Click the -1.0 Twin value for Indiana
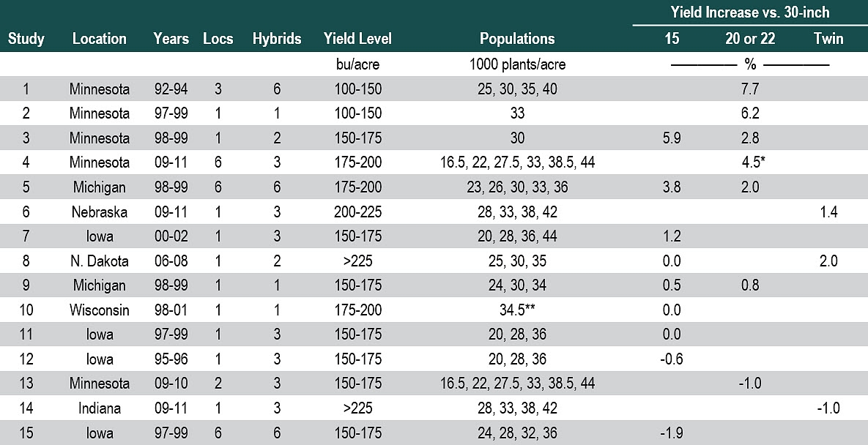The height and width of the screenshot is (445, 868). (x=828, y=408)
